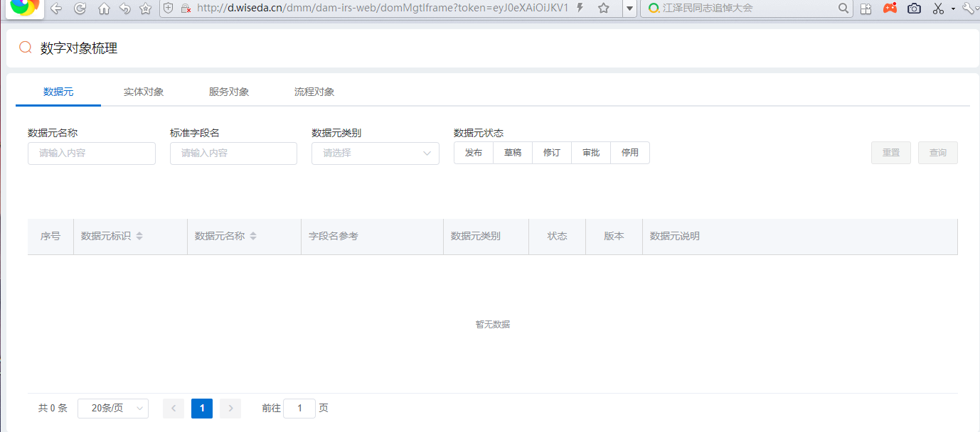The height and width of the screenshot is (432, 980).
Task: Click the camera screenshot icon in toolbar
Action: (x=914, y=9)
